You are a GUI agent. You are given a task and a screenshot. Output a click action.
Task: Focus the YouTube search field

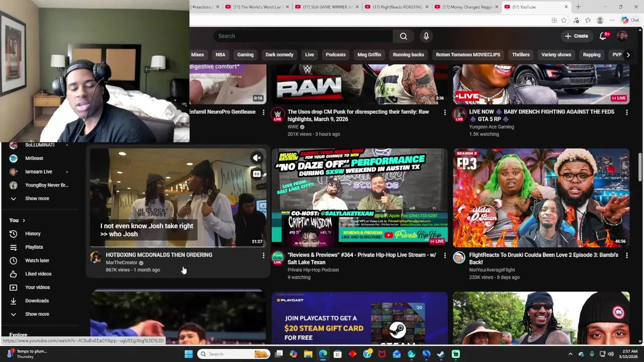[x=303, y=36]
